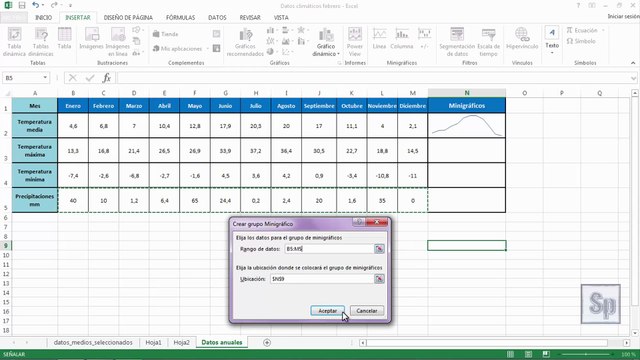Switch to datos_medios_seleccionados sheet
The height and width of the screenshot is (360, 640).
tap(93, 342)
